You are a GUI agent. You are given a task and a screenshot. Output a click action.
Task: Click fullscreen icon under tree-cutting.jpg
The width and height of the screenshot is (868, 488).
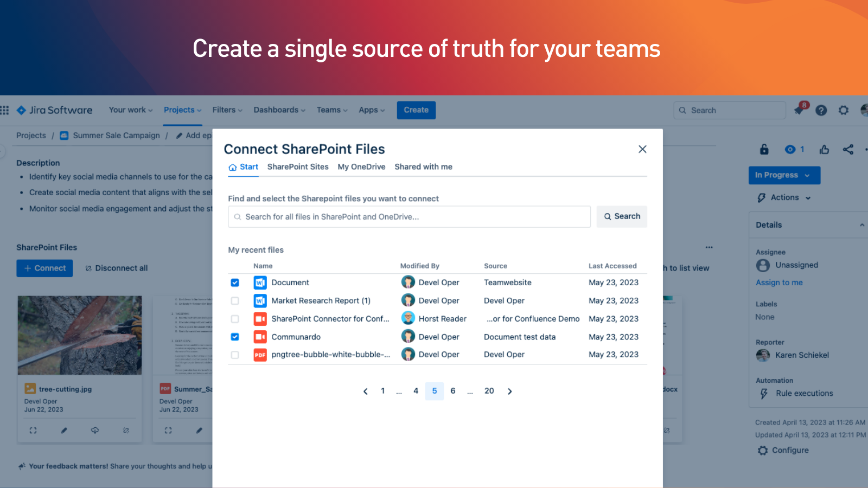click(33, 430)
